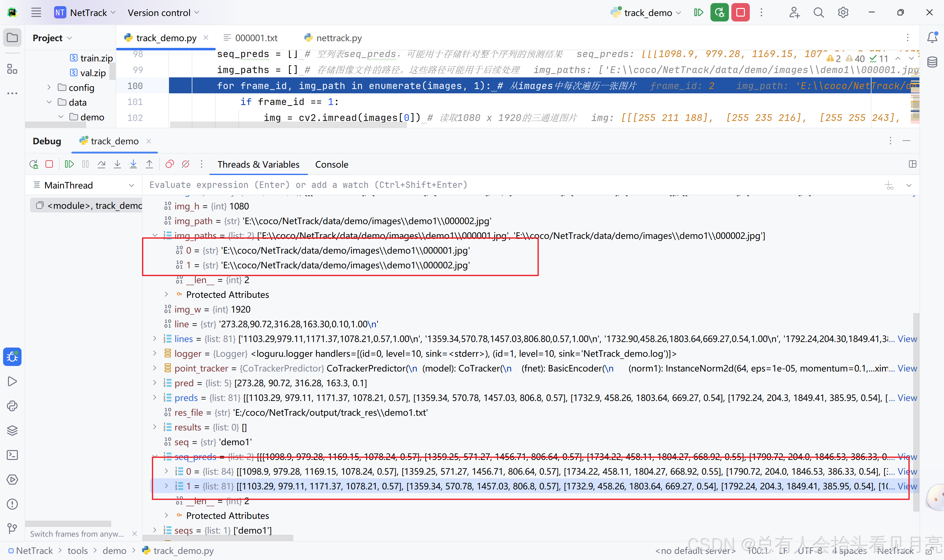Rerun the track_demo debug session
The image size is (944, 560).
coord(33,164)
